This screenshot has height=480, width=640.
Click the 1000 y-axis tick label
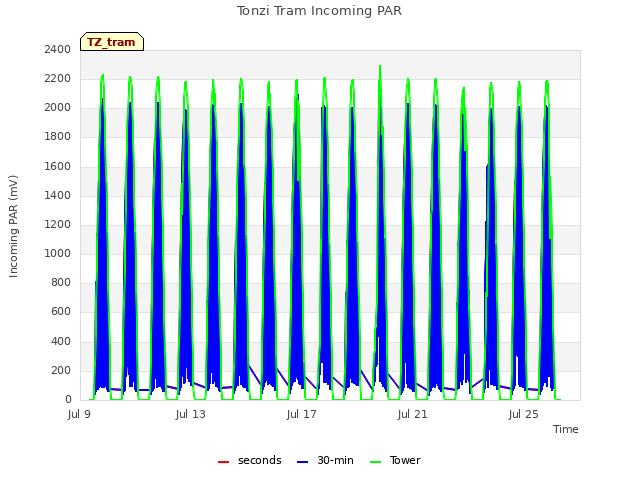point(58,253)
